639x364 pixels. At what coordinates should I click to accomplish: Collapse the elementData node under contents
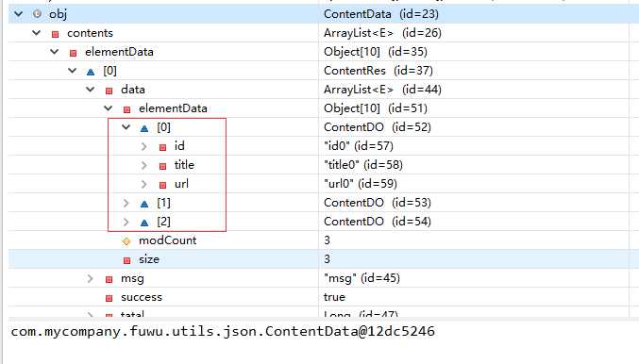[x=54, y=51]
